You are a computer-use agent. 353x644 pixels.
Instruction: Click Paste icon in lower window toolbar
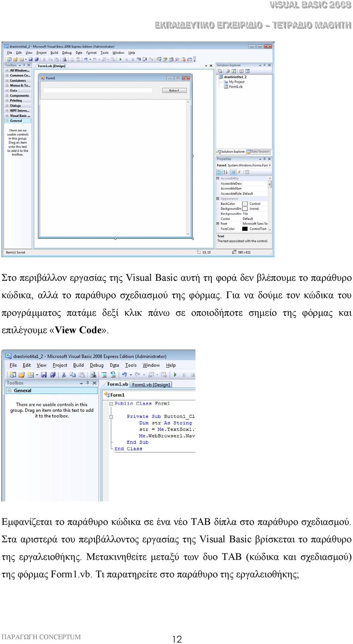(x=82, y=375)
